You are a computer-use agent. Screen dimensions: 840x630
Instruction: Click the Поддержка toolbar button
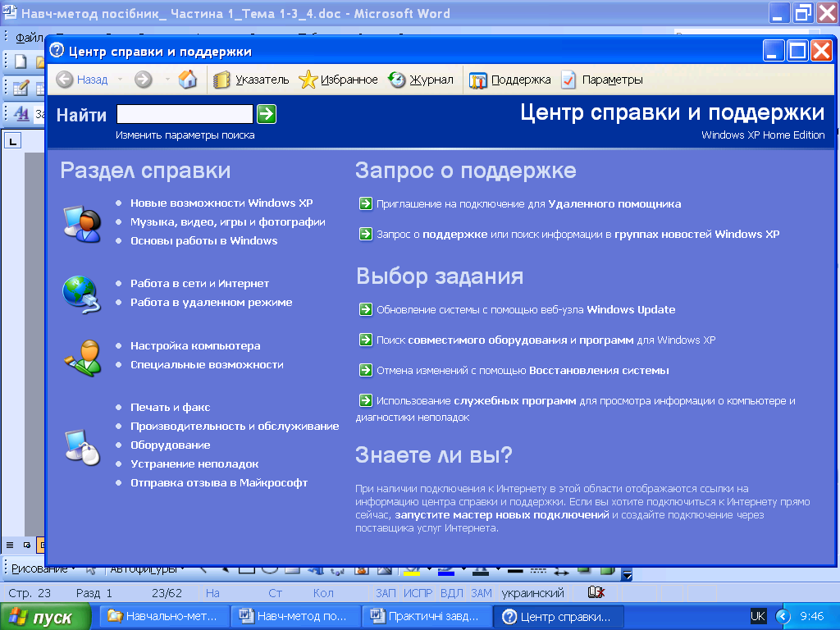click(510, 80)
